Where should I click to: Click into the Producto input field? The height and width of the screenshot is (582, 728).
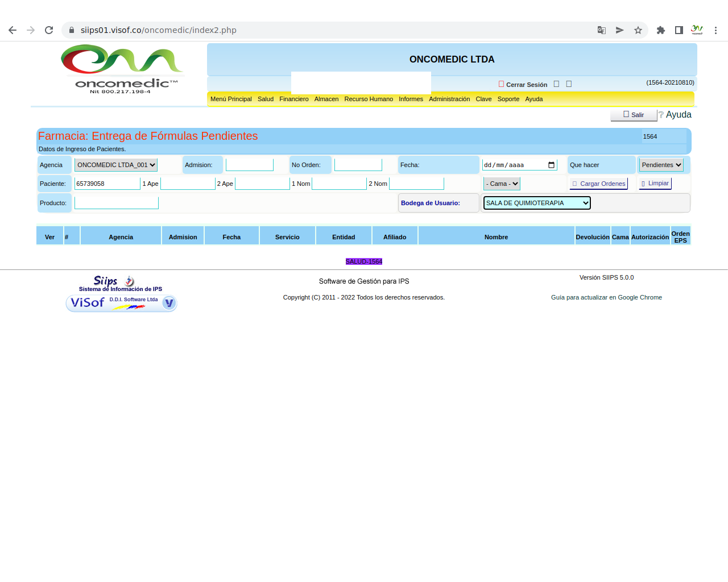pos(116,203)
